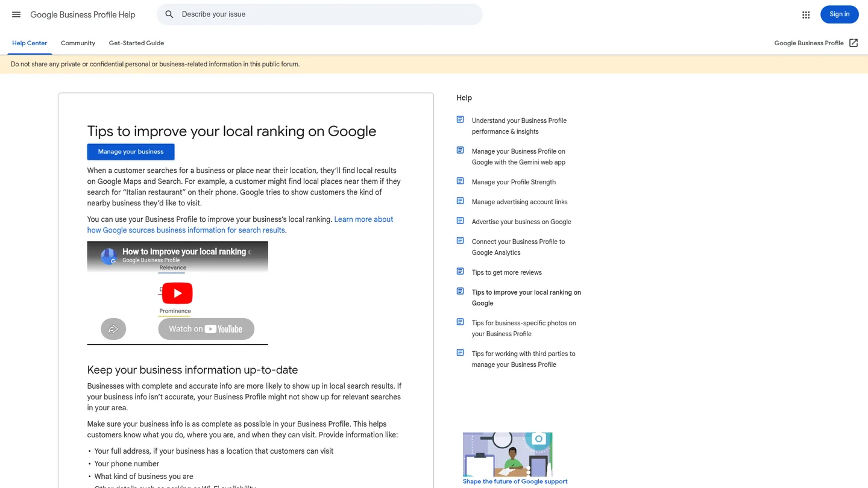Click the Manage your business button
This screenshot has width=868, height=488.
(131, 152)
